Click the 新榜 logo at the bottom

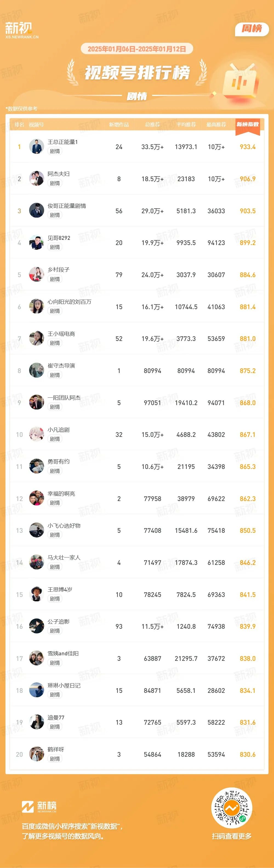point(39,807)
